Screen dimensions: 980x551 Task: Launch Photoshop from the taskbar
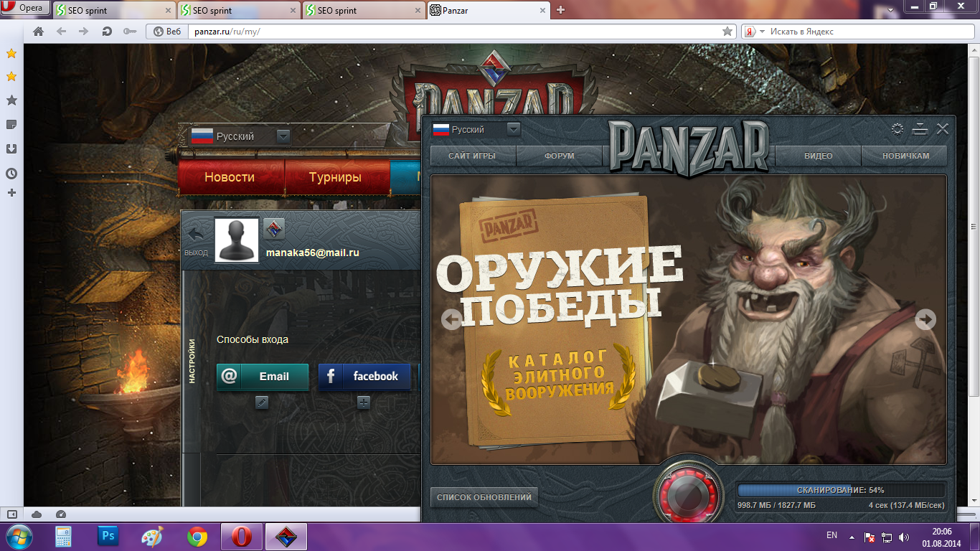click(x=108, y=536)
